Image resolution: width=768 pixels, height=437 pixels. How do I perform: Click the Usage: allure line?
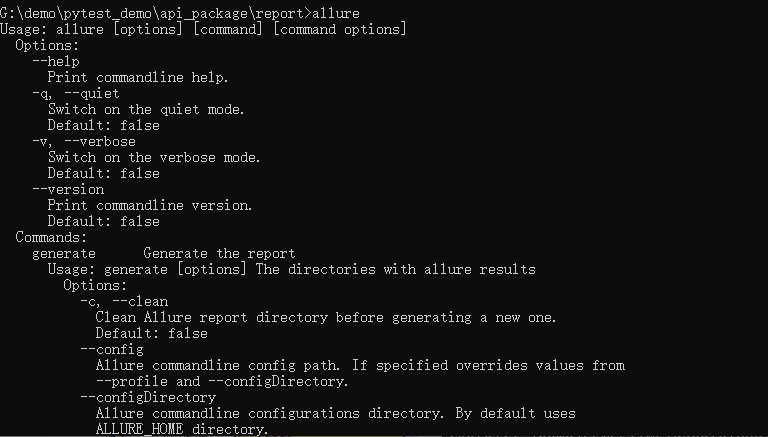coord(203,29)
